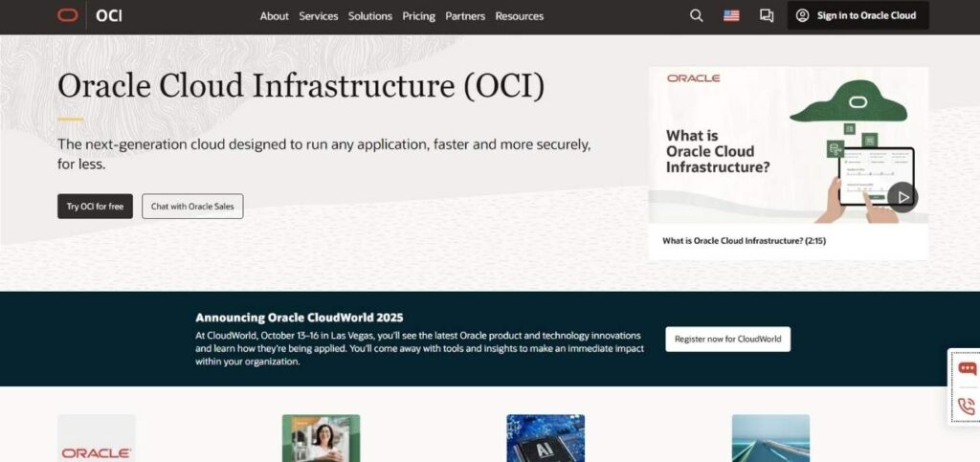Open the card showing a smiling woman
This screenshot has width=980, height=462.
322,438
